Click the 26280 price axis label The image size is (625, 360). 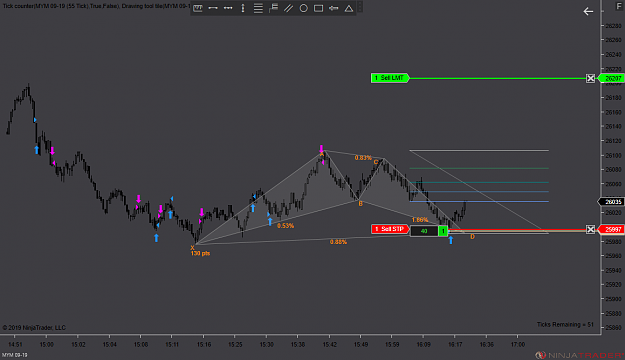(613, 26)
